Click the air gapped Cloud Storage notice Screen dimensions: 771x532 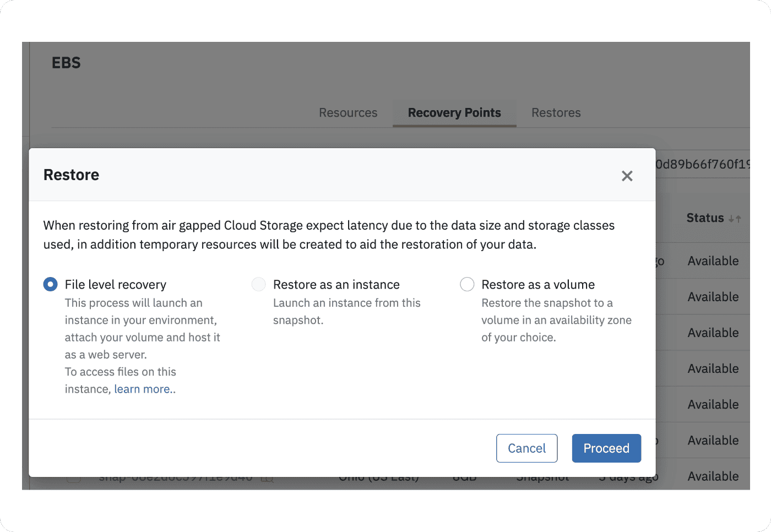tap(329, 235)
